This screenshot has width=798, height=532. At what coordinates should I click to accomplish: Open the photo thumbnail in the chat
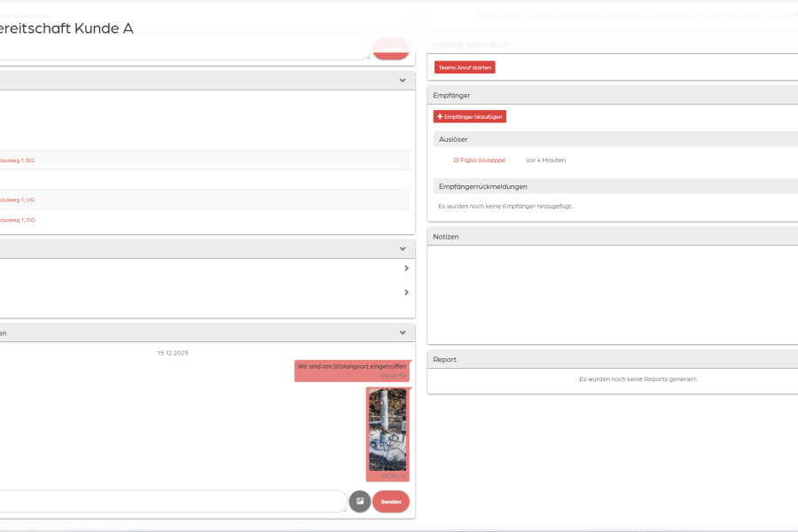(387, 430)
